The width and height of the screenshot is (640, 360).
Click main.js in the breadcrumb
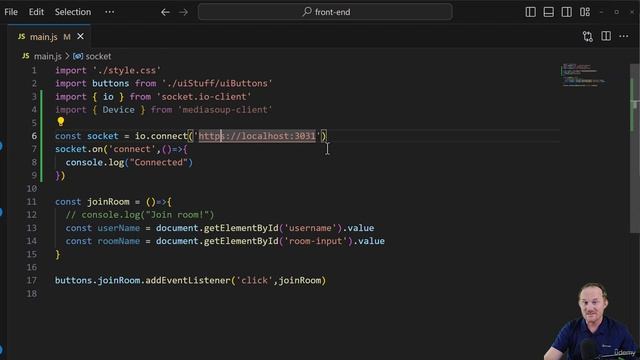tap(47, 56)
